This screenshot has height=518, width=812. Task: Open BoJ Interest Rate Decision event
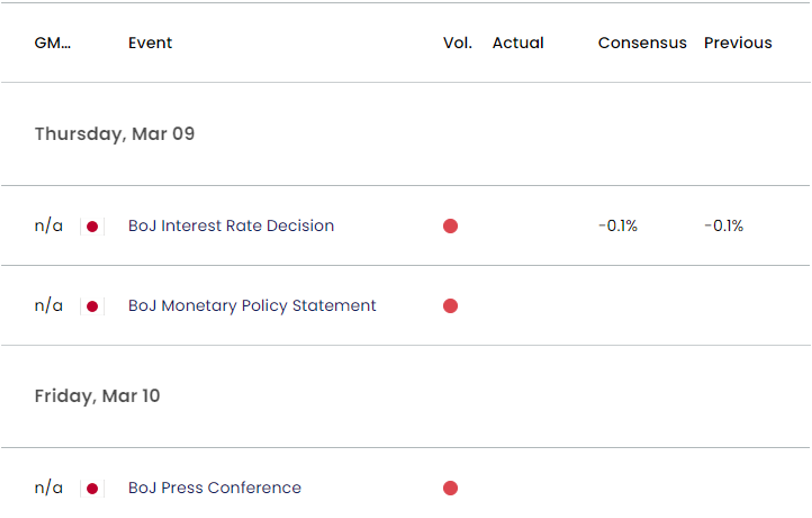231,226
